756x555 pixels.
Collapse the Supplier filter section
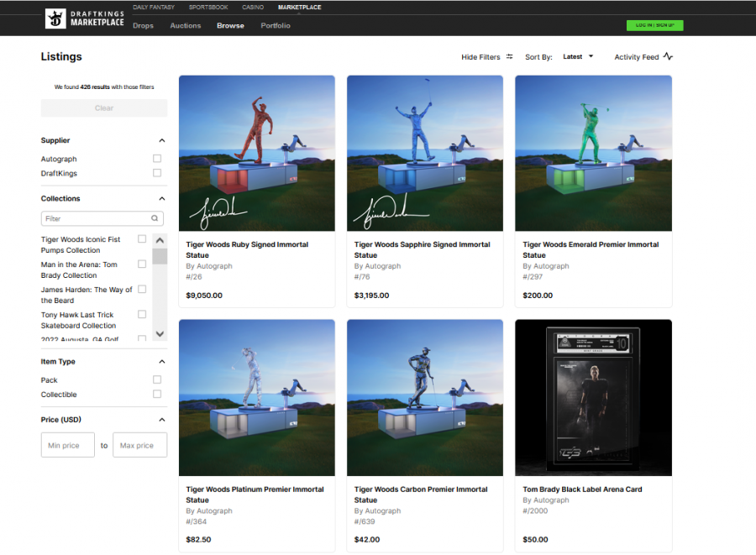click(x=162, y=141)
